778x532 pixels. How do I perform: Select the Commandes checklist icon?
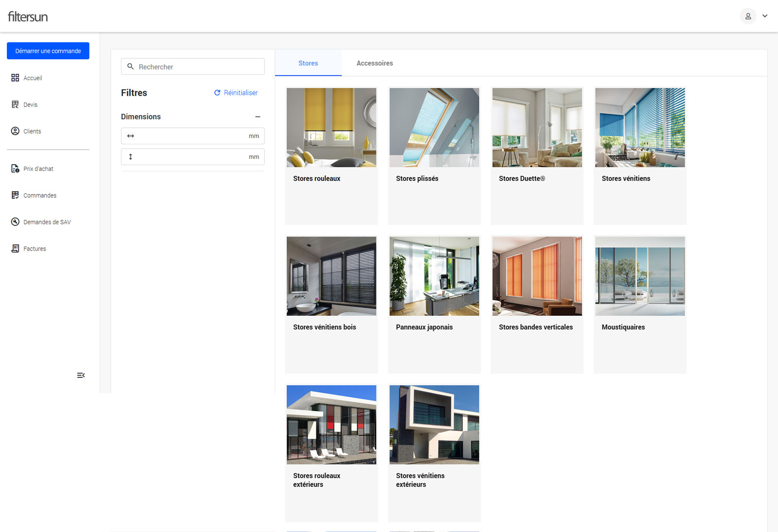click(x=15, y=195)
